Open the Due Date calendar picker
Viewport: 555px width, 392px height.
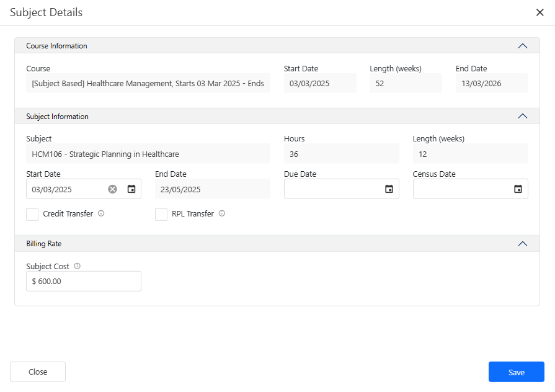point(389,189)
